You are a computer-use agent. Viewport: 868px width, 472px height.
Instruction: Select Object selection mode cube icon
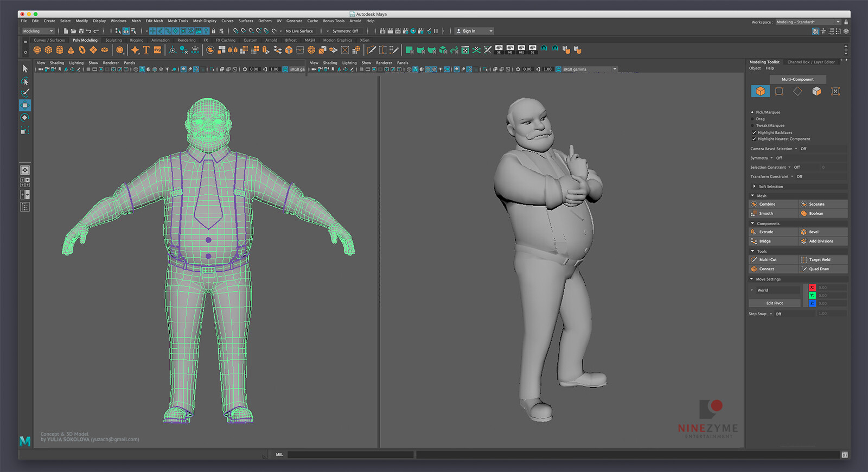[x=761, y=91]
